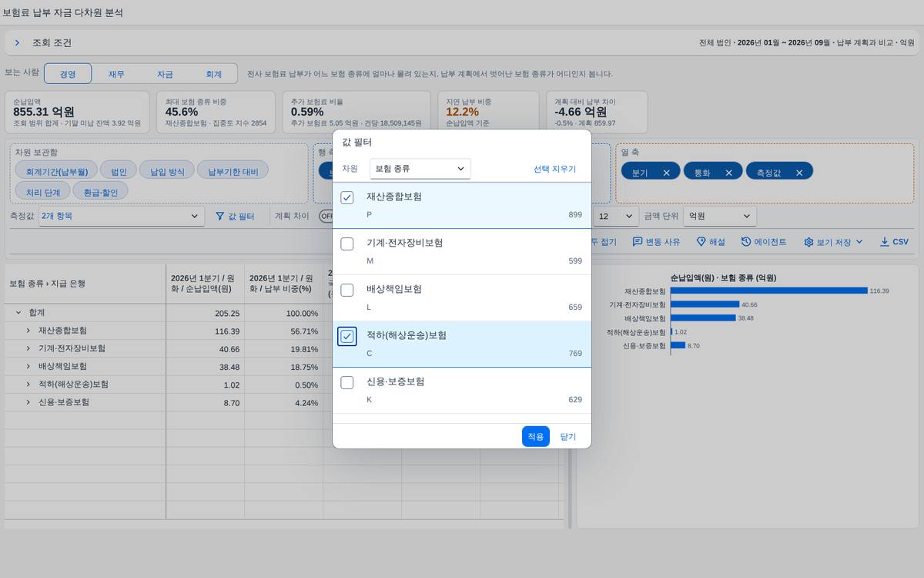The image size is (924, 578).
Task: Open the 금액 단위 억원 dropdown
Action: tap(720, 217)
